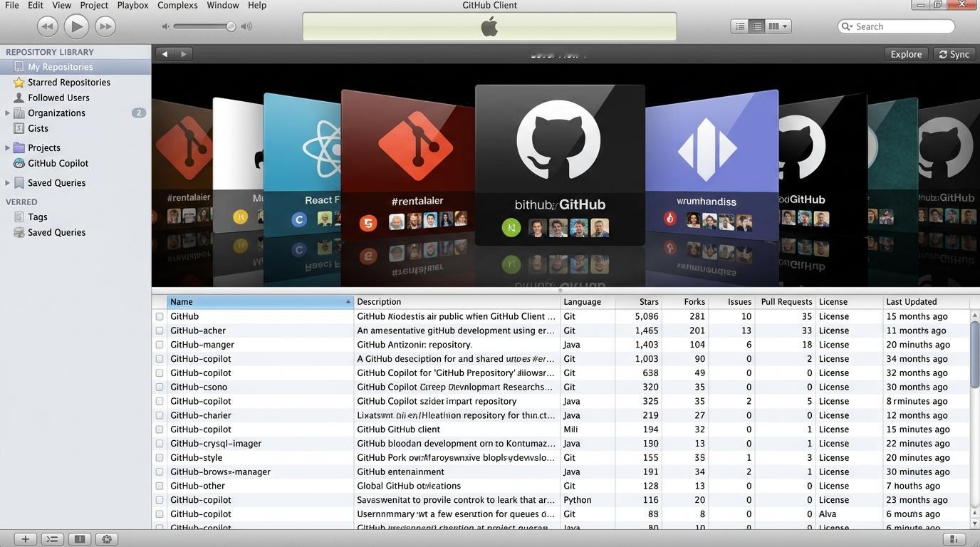The image size is (980, 547).
Task: Open the Window menu
Action: [223, 5]
